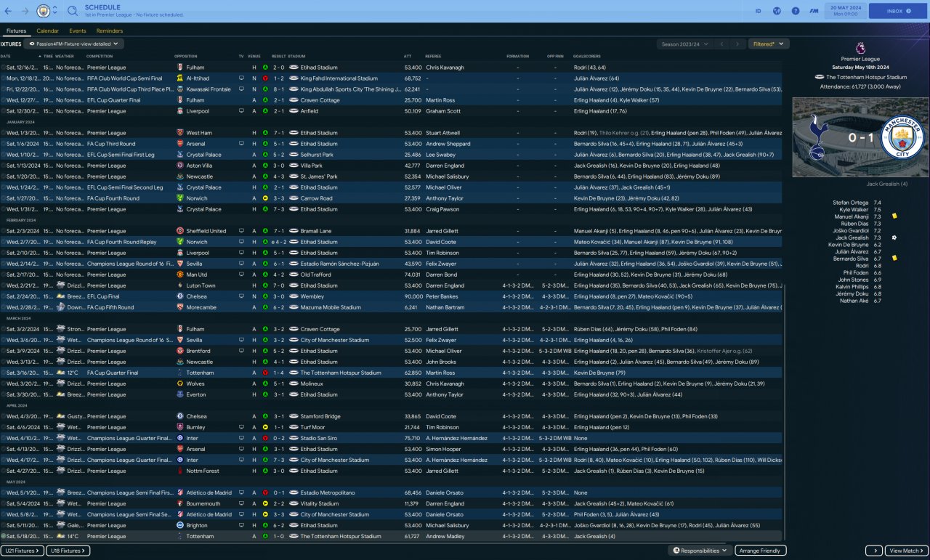Viewport: 930px width, 560px height.
Task: Click the Sheffield United club badge
Action: tap(180, 231)
